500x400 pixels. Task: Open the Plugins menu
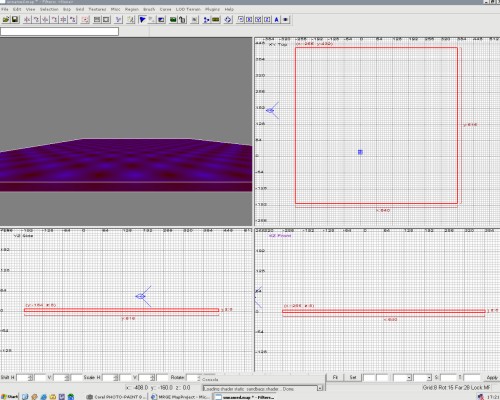[212, 9]
